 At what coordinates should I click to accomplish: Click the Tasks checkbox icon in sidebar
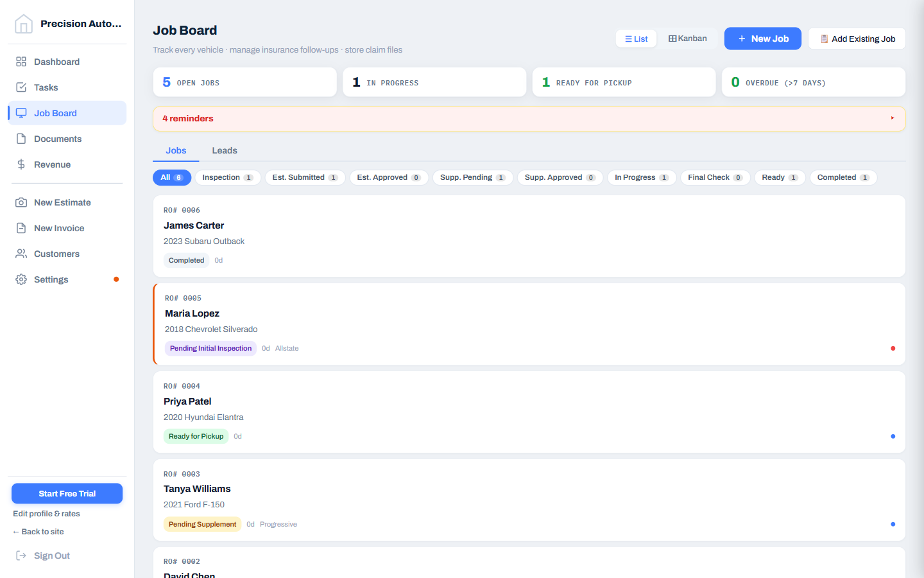(21, 87)
